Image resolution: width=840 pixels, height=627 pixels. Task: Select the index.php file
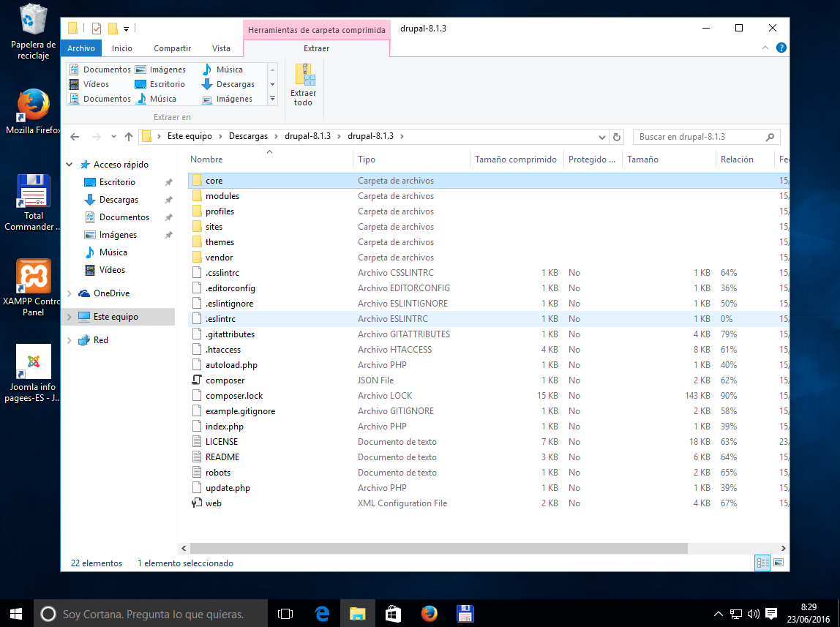(x=224, y=427)
